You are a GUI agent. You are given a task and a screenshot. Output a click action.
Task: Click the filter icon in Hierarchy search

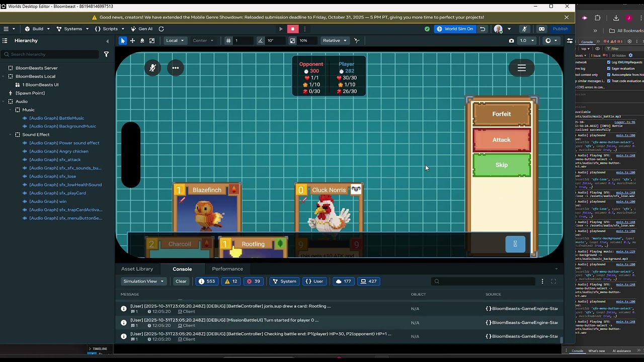(106, 54)
